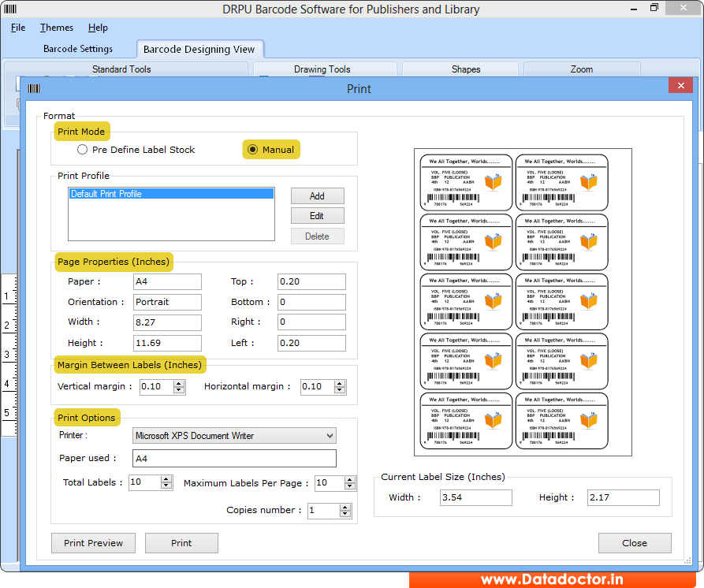
Task: Click the Close button at dialog bottom
Action: [635, 543]
